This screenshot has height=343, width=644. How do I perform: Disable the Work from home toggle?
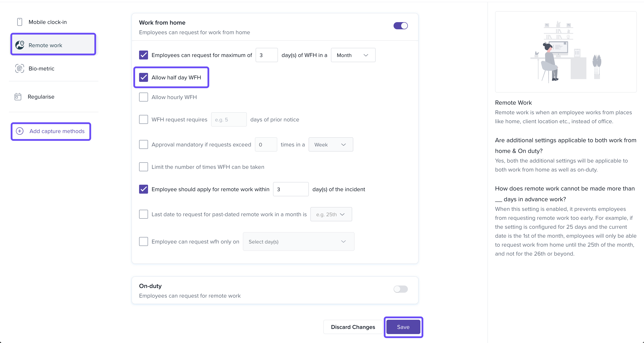point(400,26)
